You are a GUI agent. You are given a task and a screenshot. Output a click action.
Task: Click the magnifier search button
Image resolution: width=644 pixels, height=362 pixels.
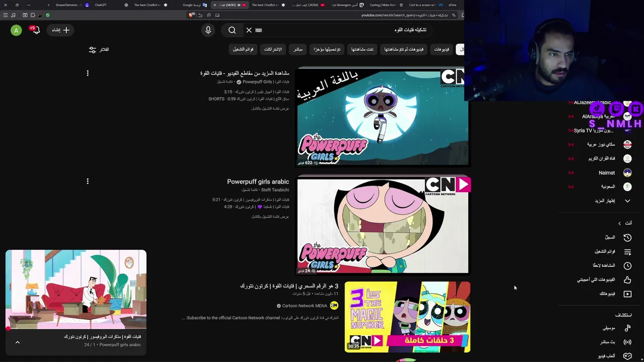click(x=232, y=30)
